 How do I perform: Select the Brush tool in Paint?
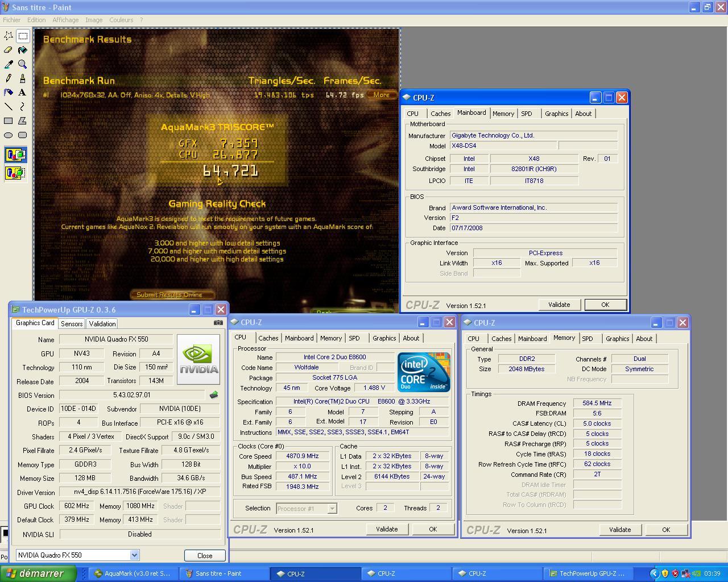coord(23,78)
